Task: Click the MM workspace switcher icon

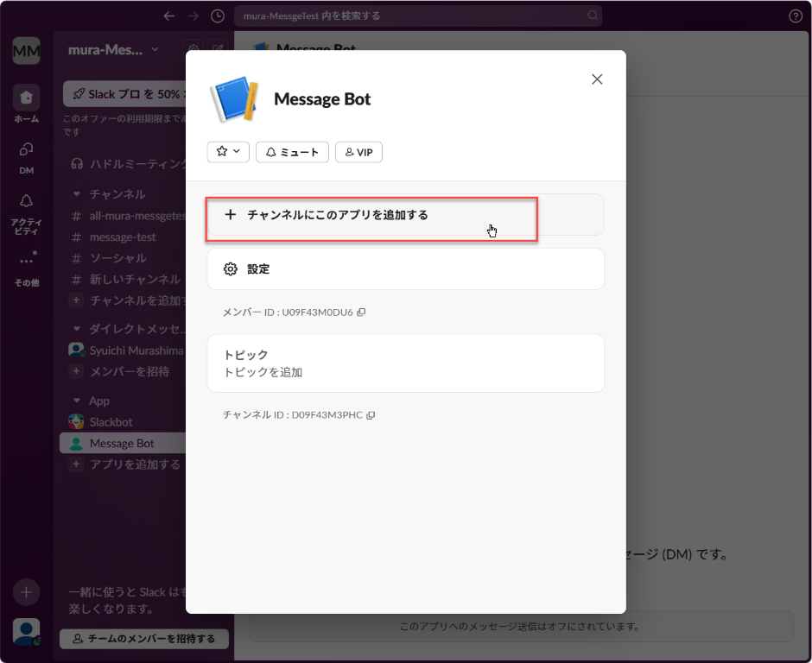Action: (27, 51)
